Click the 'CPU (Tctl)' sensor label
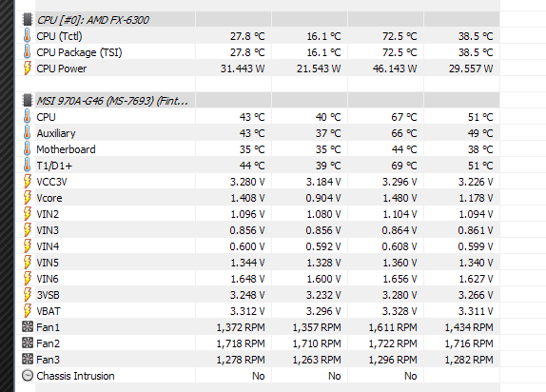 tap(60, 36)
